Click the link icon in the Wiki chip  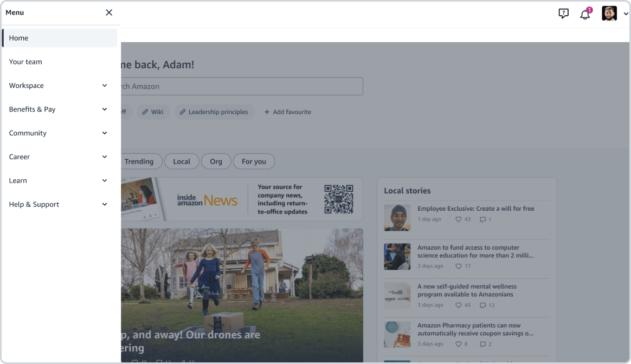(145, 112)
